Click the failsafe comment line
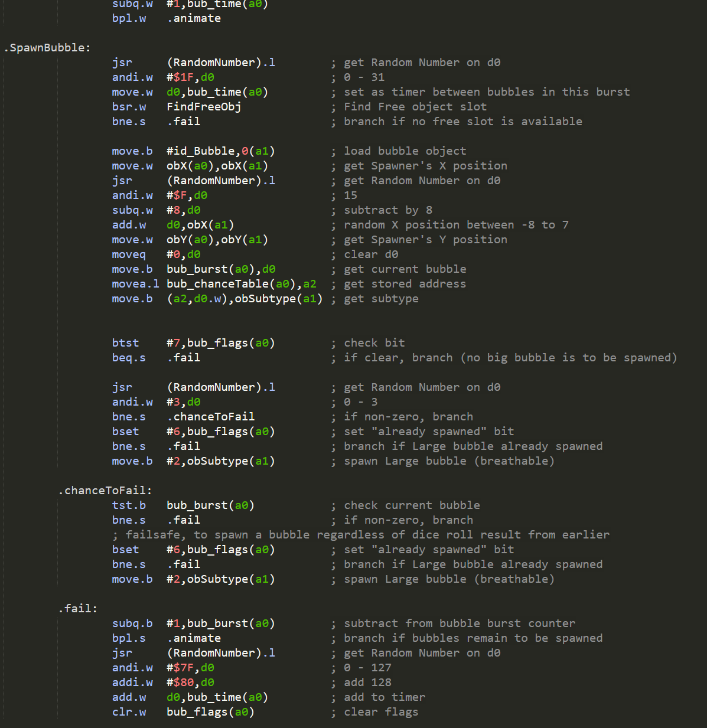707x728 pixels. [x=361, y=535]
